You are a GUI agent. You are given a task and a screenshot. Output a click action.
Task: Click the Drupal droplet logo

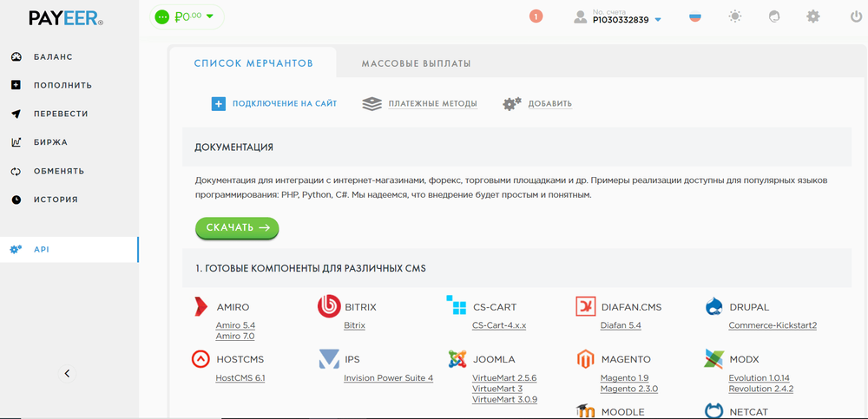714,306
